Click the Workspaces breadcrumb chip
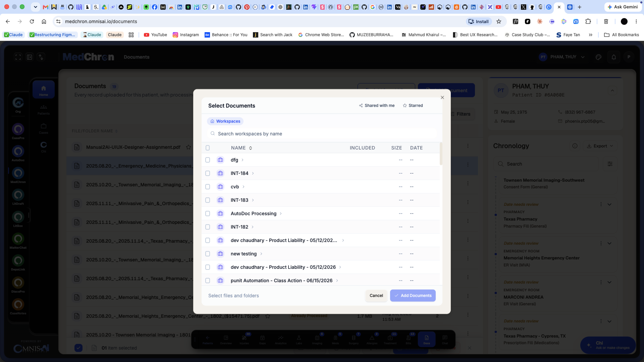This screenshot has height=362, width=644. pyautogui.click(x=225, y=121)
